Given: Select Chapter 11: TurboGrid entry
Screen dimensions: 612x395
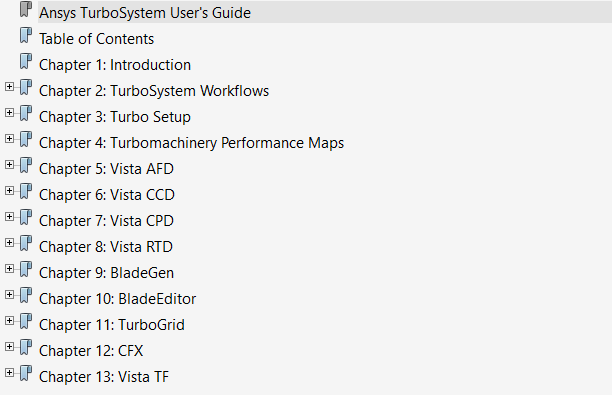Looking at the screenshot, I should (112, 325).
